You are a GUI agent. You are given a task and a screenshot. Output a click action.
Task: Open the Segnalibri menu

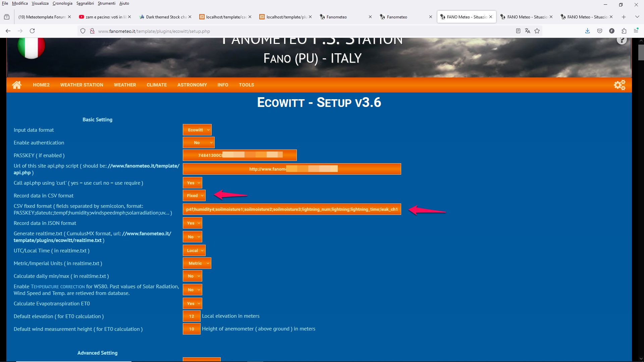(x=85, y=3)
